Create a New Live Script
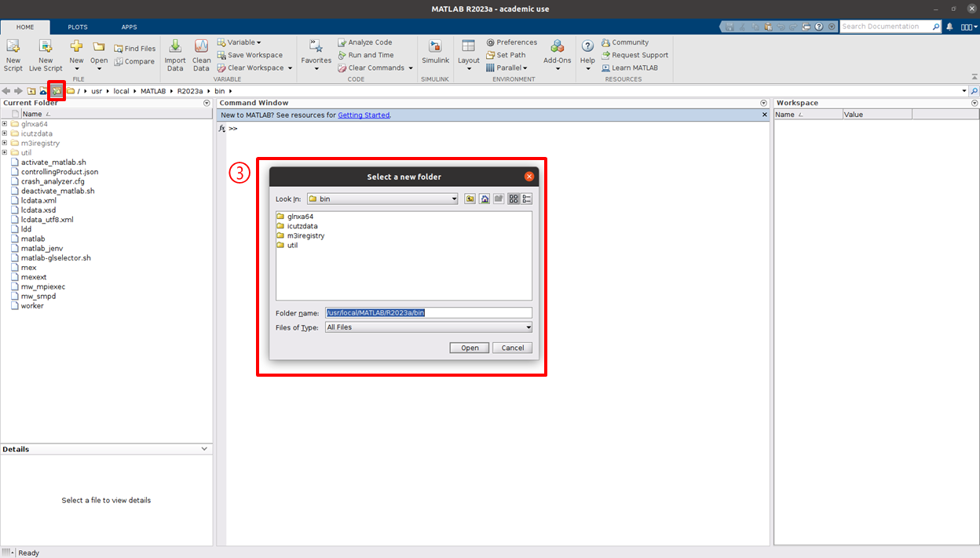The image size is (980, 558). click(x=46, y=55)
